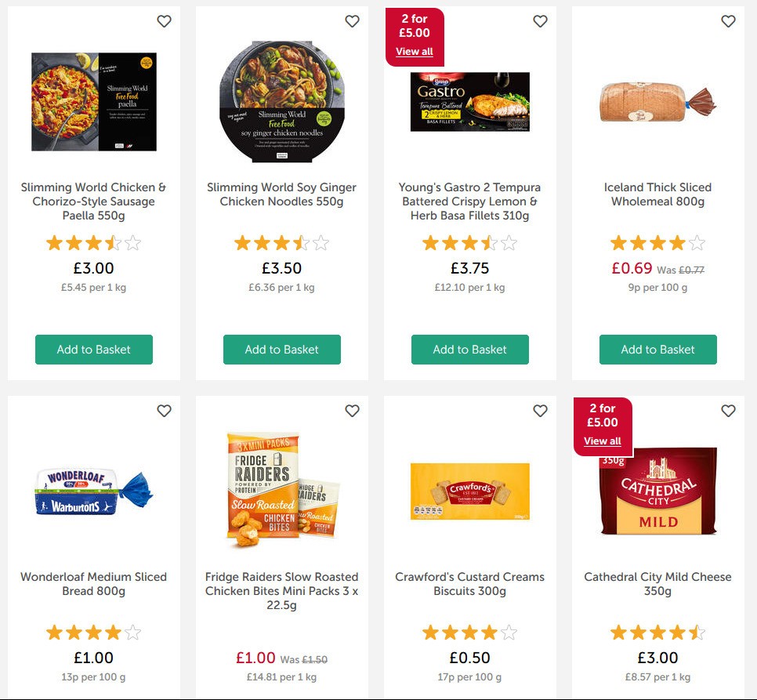Screen dimensions: 757x700
Task: Open Cathedral City Mild Cheese 350g title link
Action: click(658, 584)
